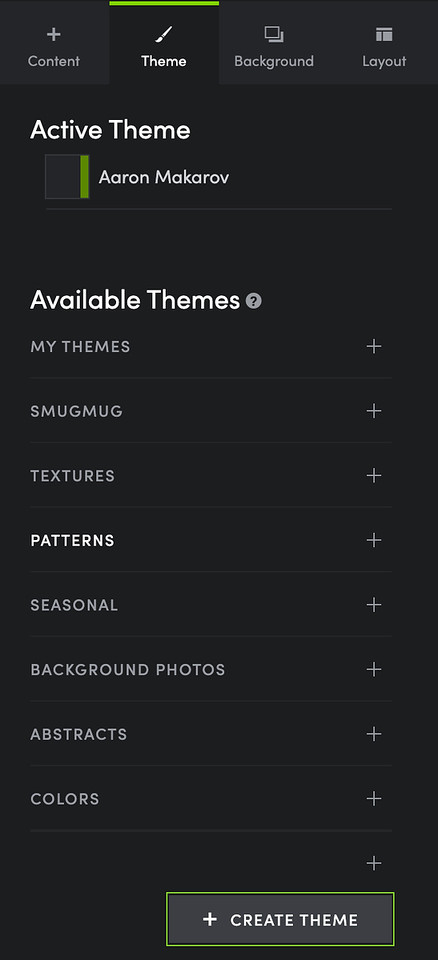This screenshot has height=960, width=438.
Task: Expand My Themes with its plus icon
Action: (x=374, y=347)
